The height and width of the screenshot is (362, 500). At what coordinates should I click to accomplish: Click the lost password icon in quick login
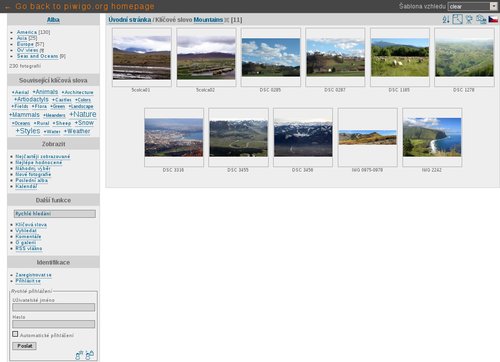click(90, 355)
